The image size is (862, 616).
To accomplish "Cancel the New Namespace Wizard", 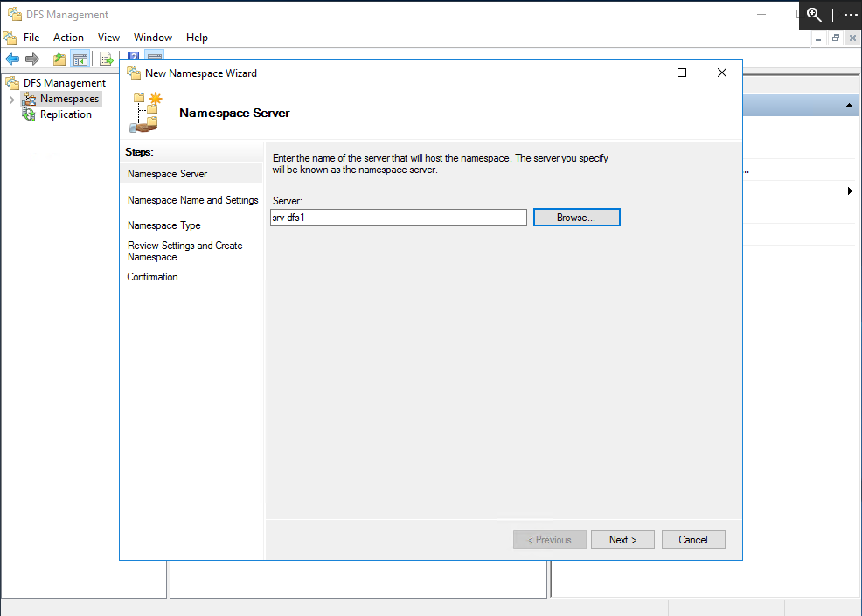I will pyautogui.click(x=693, y=540).
